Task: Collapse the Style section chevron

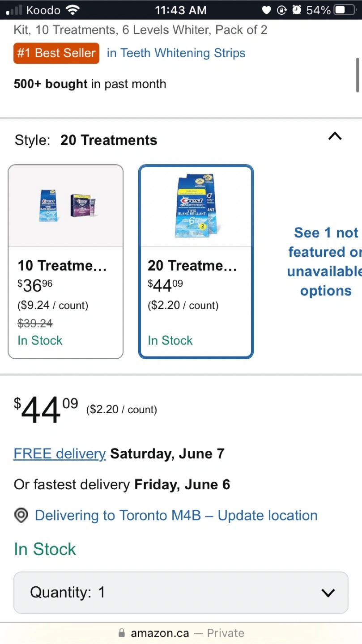Action: point(335,136)
